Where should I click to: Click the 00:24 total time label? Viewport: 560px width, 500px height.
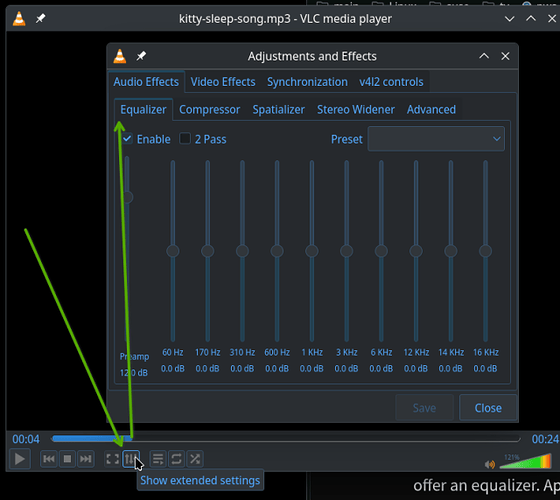(x=545, y=439)
